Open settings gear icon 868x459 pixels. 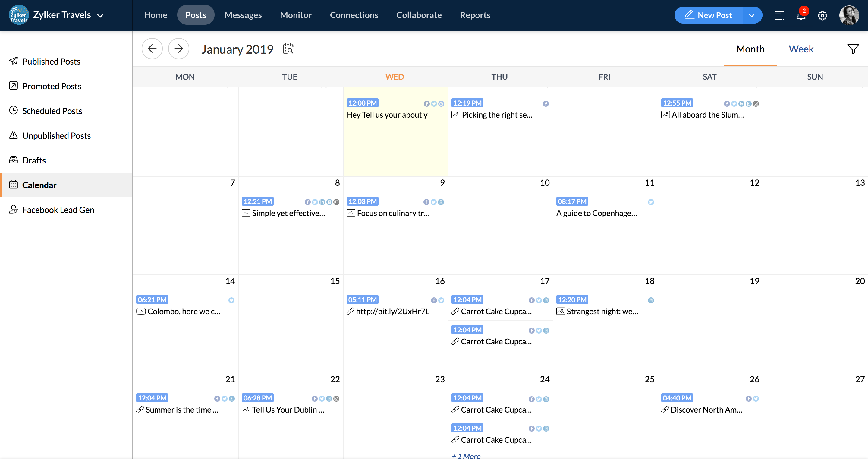[822, 15]
